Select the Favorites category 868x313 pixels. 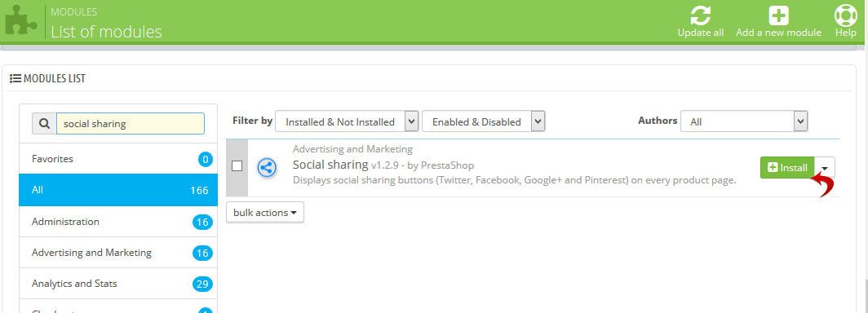coord(118,159)
